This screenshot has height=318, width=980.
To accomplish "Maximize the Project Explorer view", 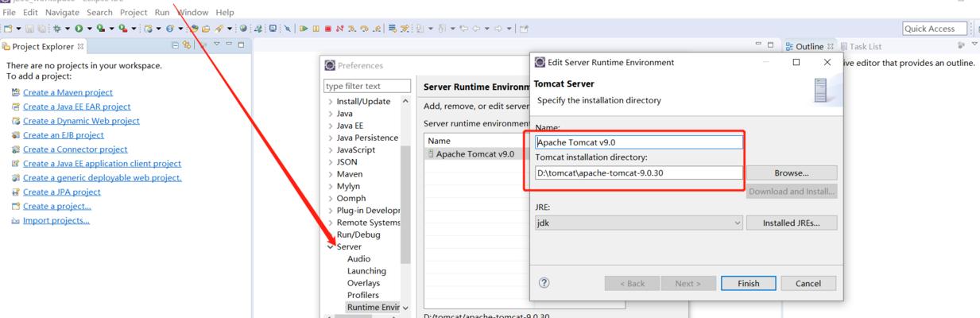I will pos(240,45).
